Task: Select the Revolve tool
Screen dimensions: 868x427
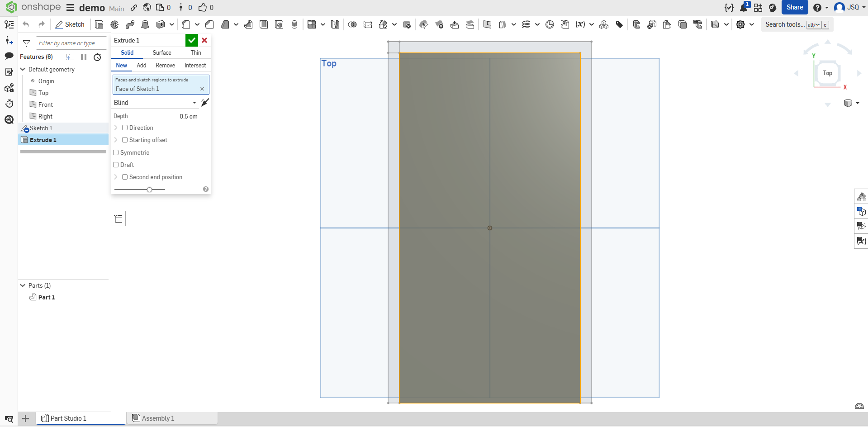Action: pyautogui.click(x=114, y=24)
